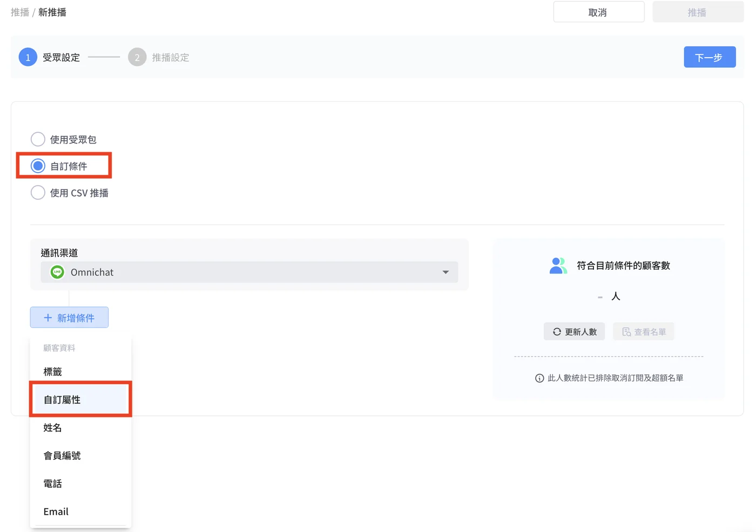This screenshot has height=532, width=756.
Task: Choose 標籤 from the condition menu
Action: [80, 372]
